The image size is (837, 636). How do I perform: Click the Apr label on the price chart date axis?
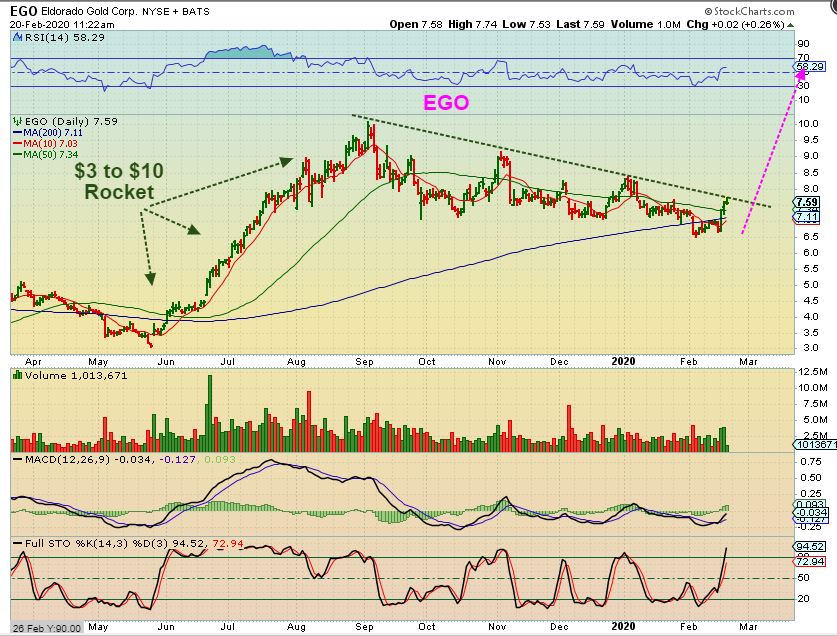tap(33, 362)
